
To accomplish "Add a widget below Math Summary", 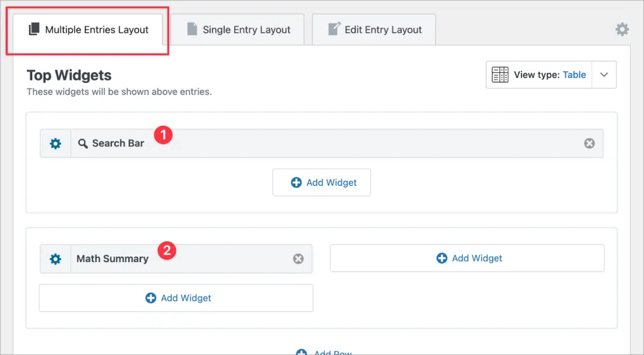I will tap(176, 298).
